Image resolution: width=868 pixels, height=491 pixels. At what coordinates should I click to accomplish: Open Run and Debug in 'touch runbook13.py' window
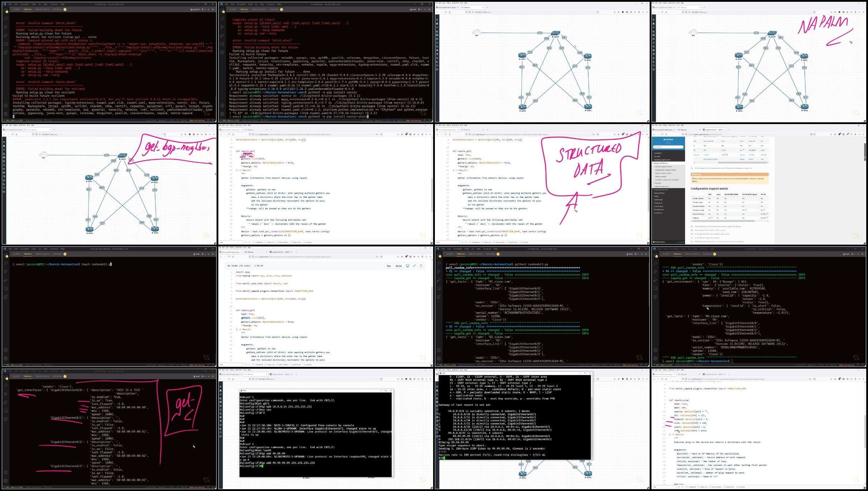click(6, 280)
